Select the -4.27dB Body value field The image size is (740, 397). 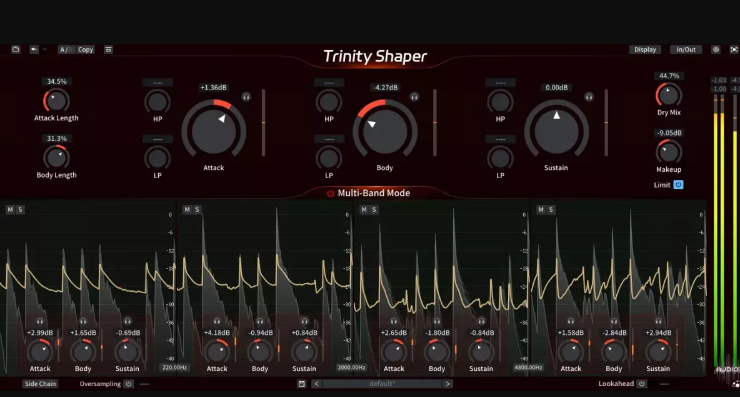(385, 88)
